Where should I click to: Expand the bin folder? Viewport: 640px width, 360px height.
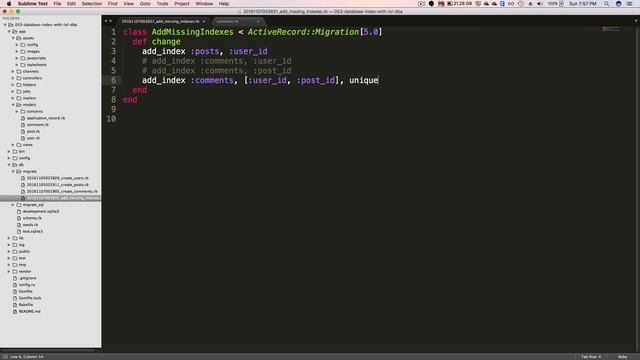coord(9,151)
